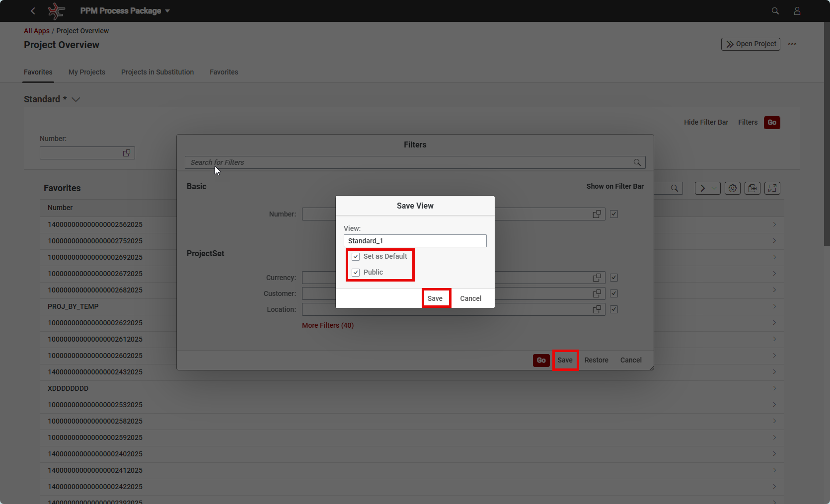Click the back arrow in header

33,11
